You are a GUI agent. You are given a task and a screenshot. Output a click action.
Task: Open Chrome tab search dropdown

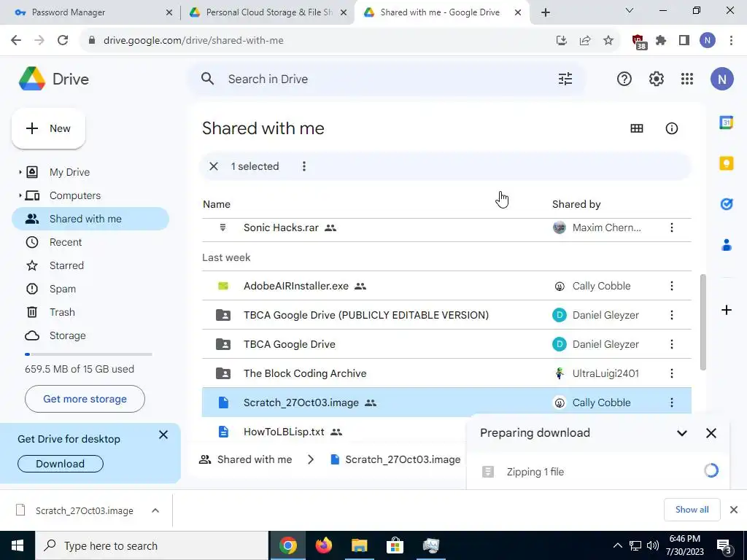[x=629, y=10]
